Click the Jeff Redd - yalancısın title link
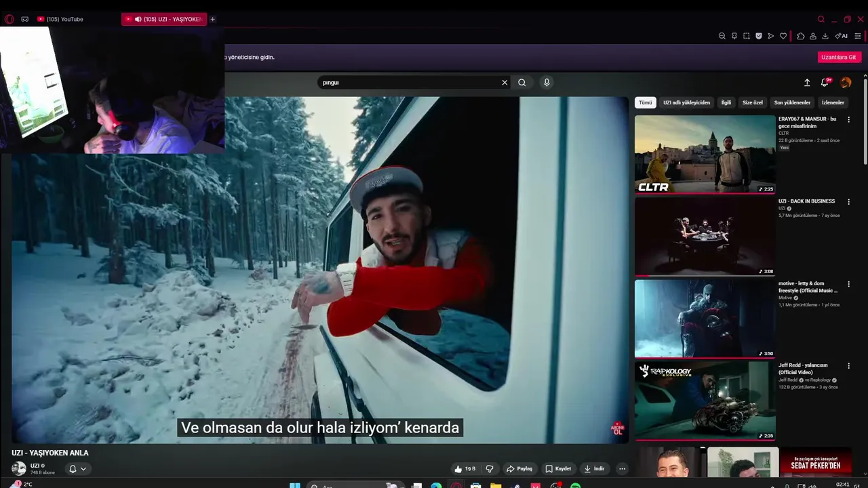This screenshot has width=868, height=488. (803, 369)
